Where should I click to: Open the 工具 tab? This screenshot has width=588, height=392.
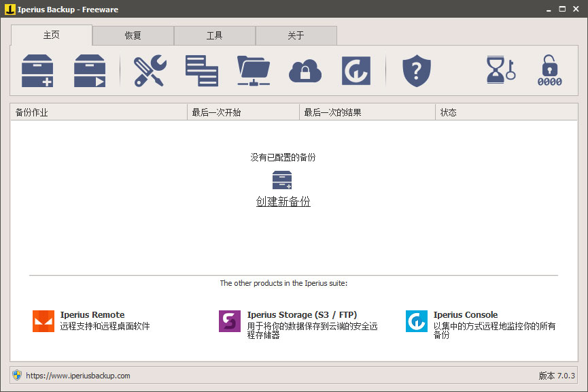(215, 35)
